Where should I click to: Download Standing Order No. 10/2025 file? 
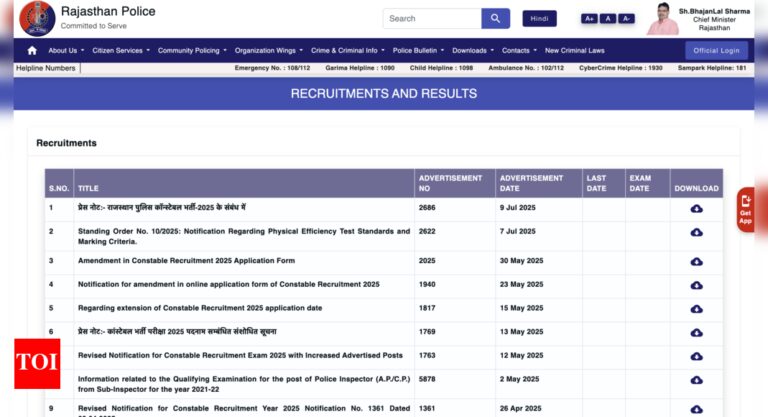696,232
